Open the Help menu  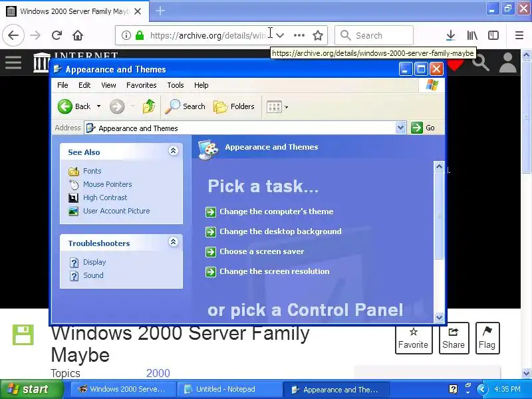pos(201,85)
